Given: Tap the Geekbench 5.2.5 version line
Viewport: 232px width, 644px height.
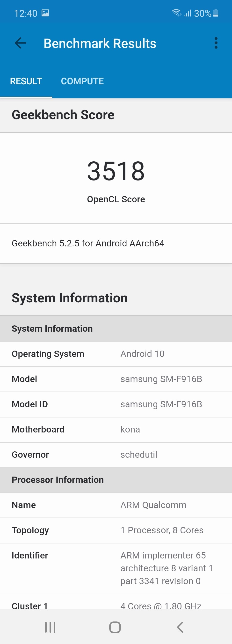Looking at the screenshot, I should pos(88,243).
